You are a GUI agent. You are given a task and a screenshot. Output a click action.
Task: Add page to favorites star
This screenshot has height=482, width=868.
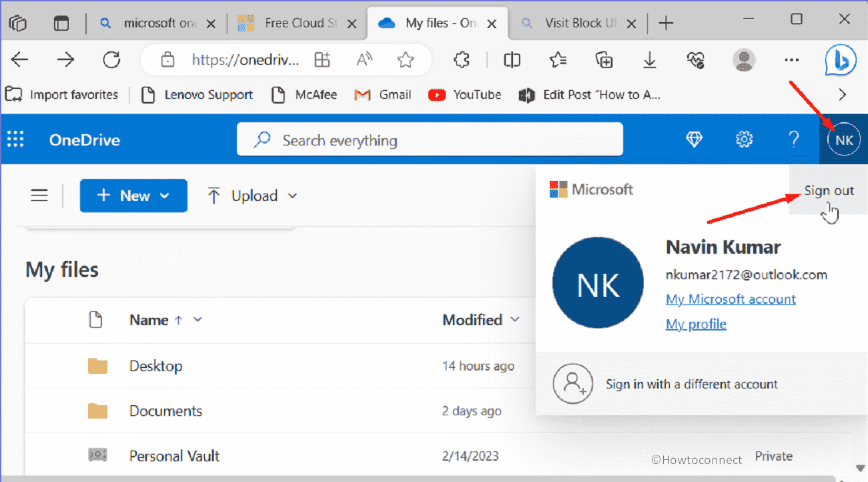406,60
